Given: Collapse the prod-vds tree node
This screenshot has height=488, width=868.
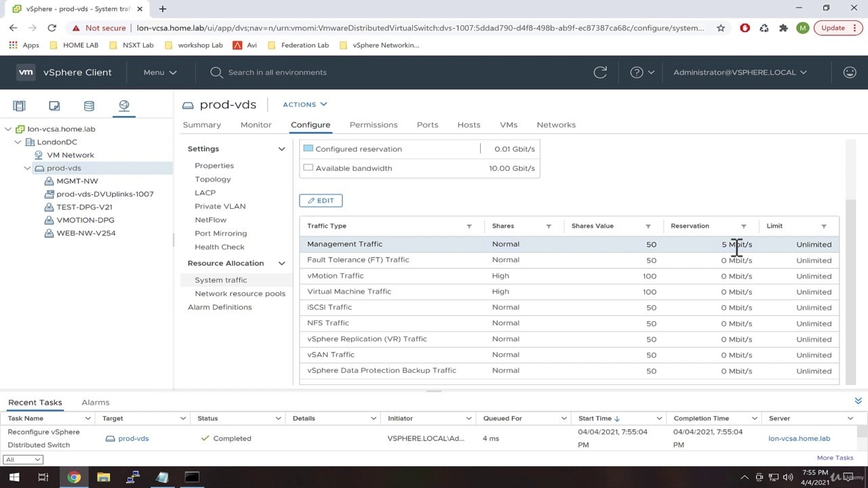Looking at the screenshot, I should point(27,168).
